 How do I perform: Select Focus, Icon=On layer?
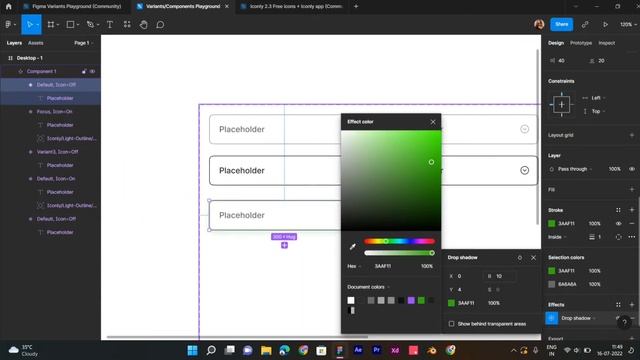[x=54, y=111]
